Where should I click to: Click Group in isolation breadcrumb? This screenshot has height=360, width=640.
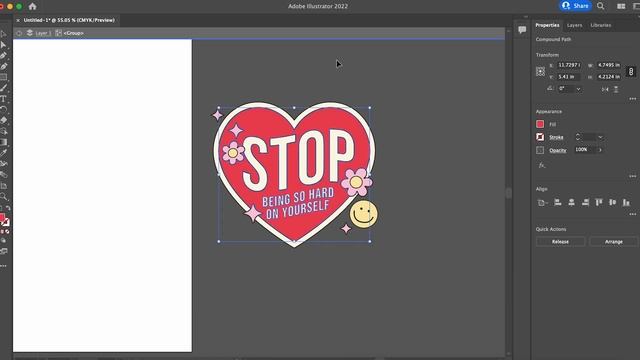(73, 33)
